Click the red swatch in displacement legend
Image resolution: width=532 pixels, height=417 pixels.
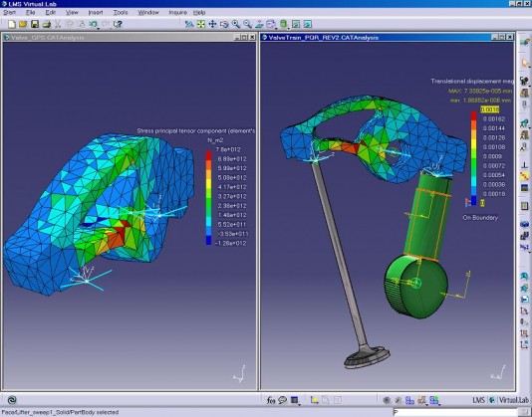click(x=473, y=115)
